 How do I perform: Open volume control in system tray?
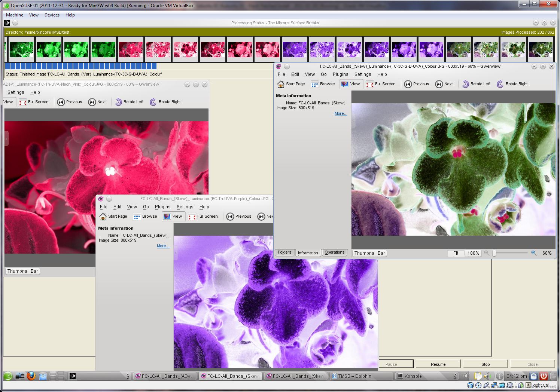(487, 376)
